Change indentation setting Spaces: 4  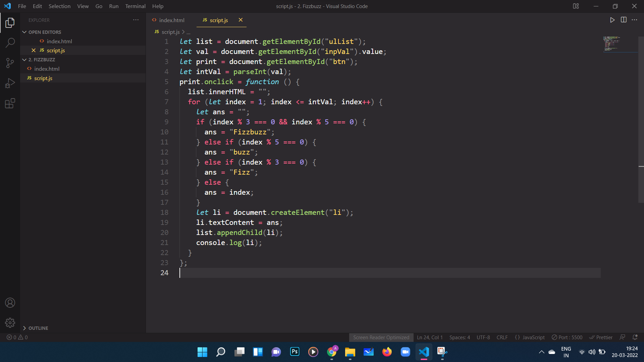(460, 337)
